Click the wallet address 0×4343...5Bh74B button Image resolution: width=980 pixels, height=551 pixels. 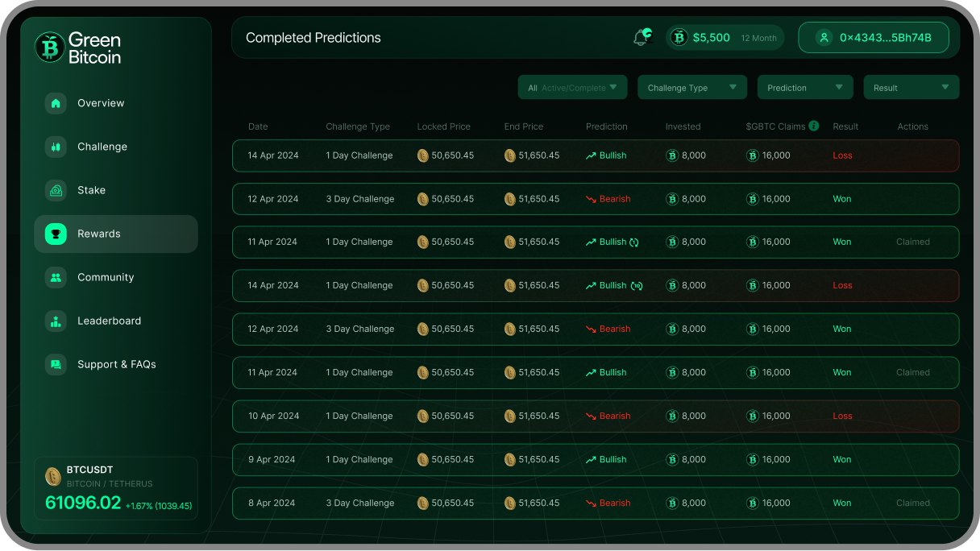point(873,37)
